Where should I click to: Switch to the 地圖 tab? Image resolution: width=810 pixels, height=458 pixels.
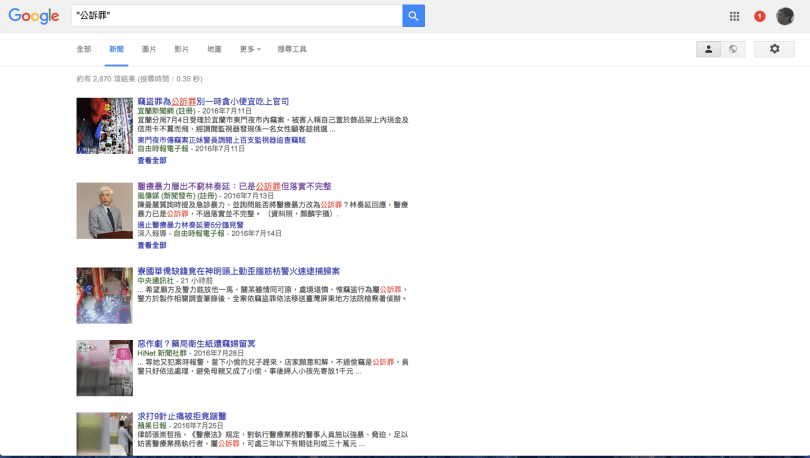pos(214,49)
